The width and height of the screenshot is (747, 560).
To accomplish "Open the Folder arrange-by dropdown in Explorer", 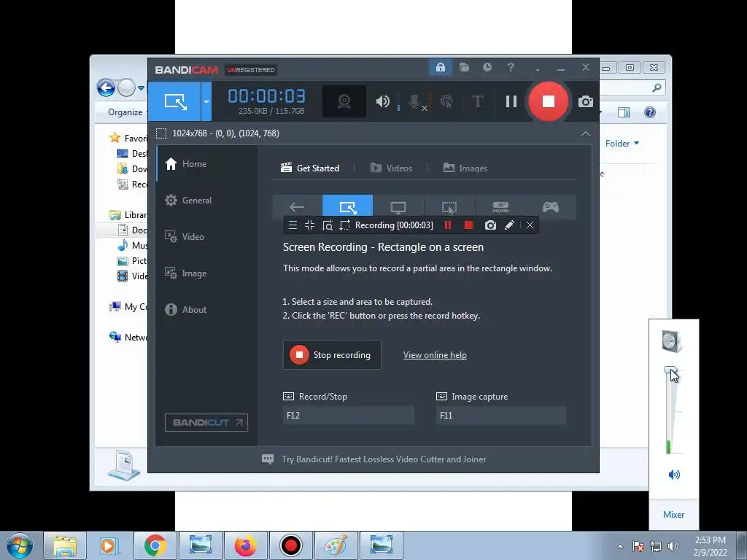I will tap(622, 144).
